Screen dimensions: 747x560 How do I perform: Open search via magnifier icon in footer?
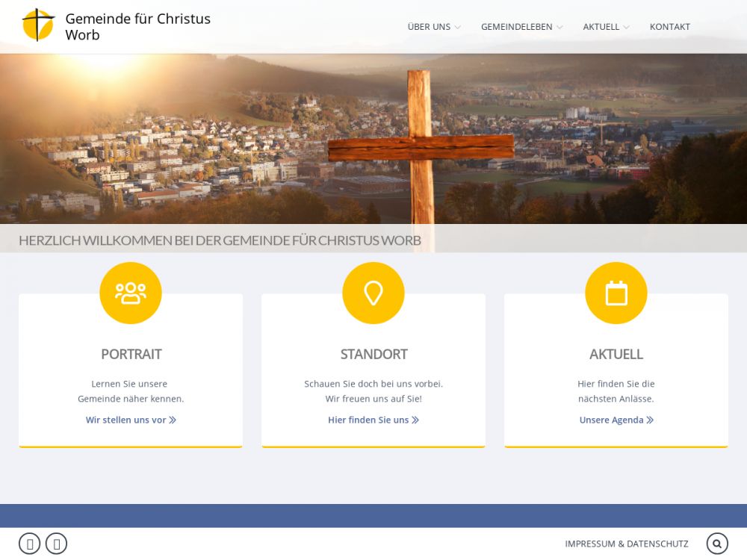[x=717, y=544]
